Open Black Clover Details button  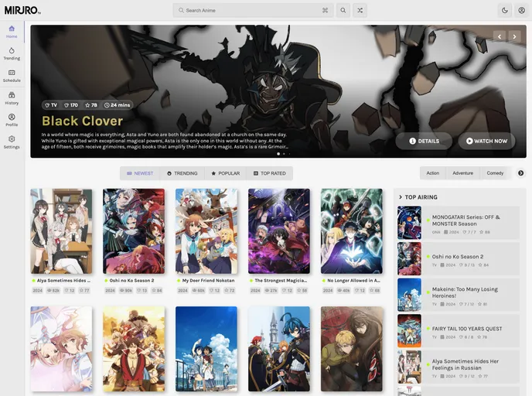click(424, 141)
